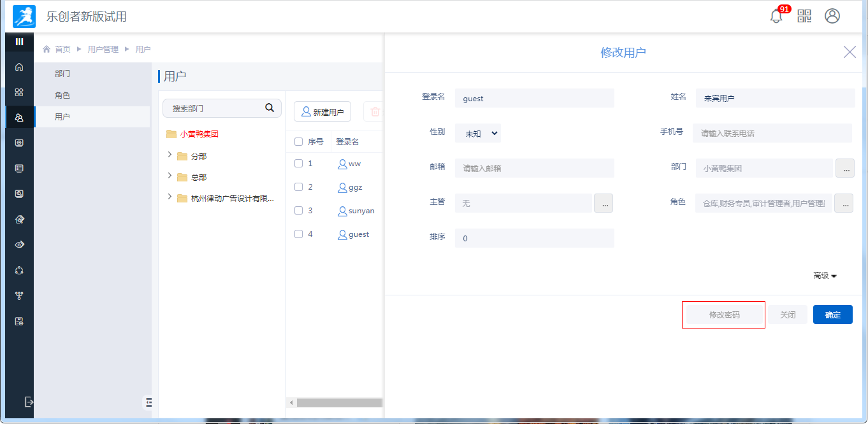Click the 修改密码 button
Screen dimensions: 868x424
(x=724, y=315)
